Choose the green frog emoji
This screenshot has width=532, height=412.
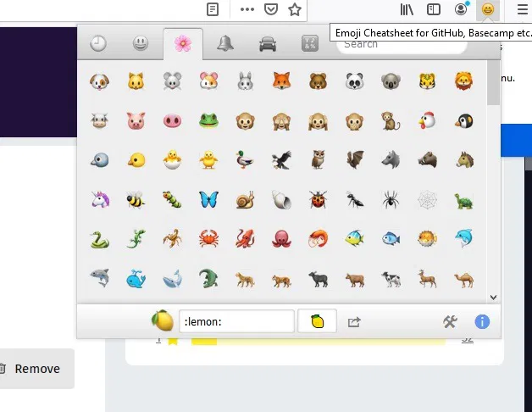(208, 121)
